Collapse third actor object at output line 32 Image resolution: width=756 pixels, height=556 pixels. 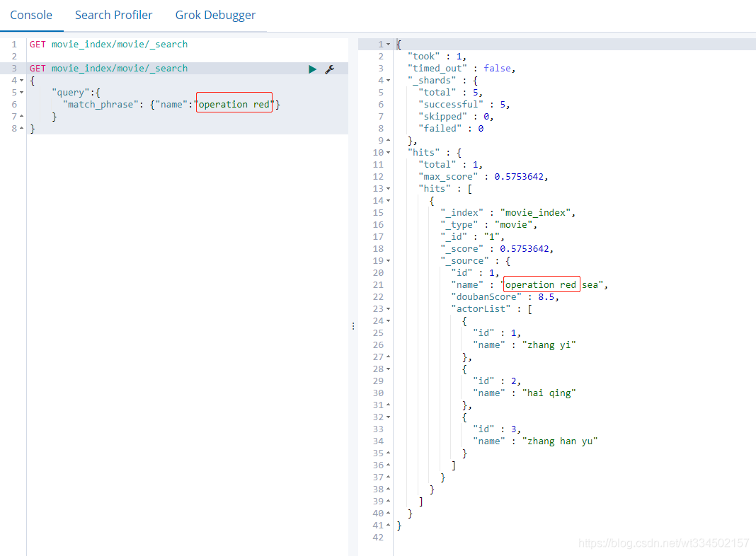coord(388,417)
